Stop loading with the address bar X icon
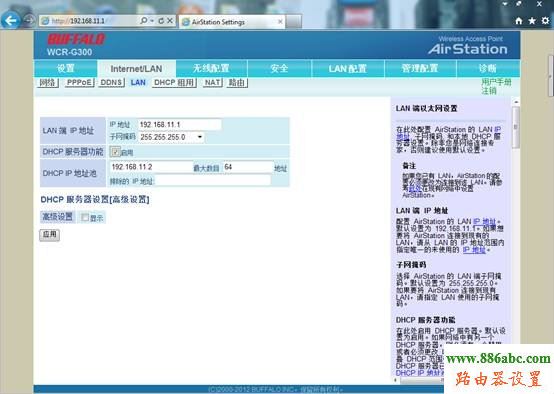This screenshot has width=554, height=394. (x=170, y=21)
